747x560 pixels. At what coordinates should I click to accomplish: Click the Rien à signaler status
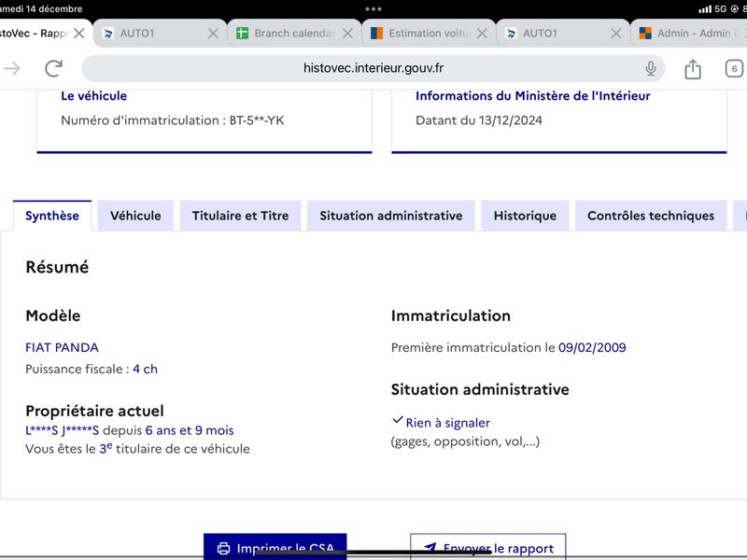pos(447,423)
